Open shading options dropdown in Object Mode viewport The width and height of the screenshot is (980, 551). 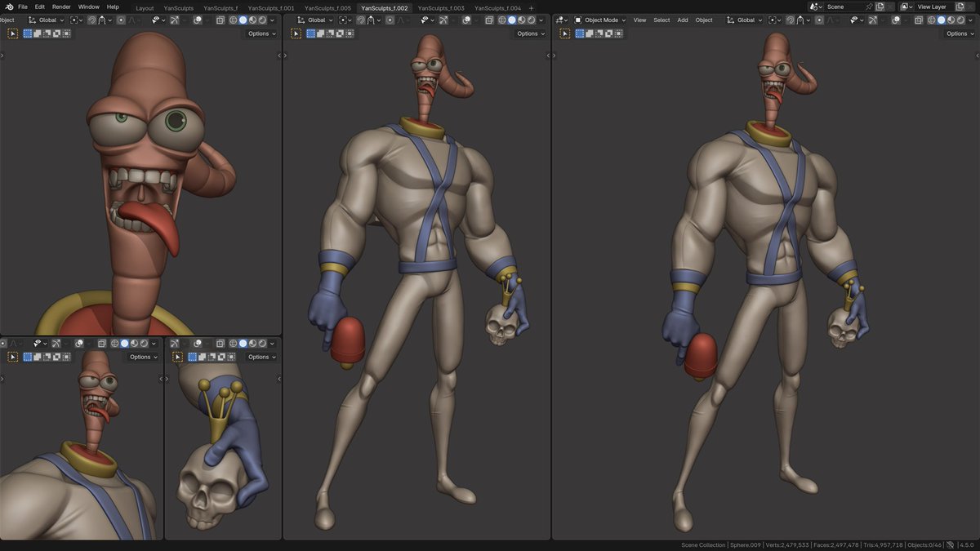click(970, 20)
